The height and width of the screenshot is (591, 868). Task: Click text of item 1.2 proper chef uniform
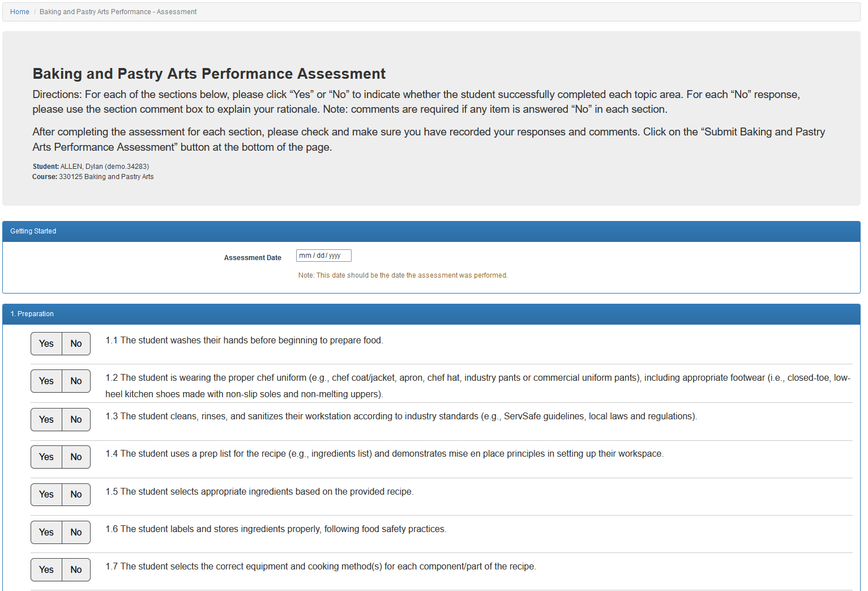click(478, 386)
